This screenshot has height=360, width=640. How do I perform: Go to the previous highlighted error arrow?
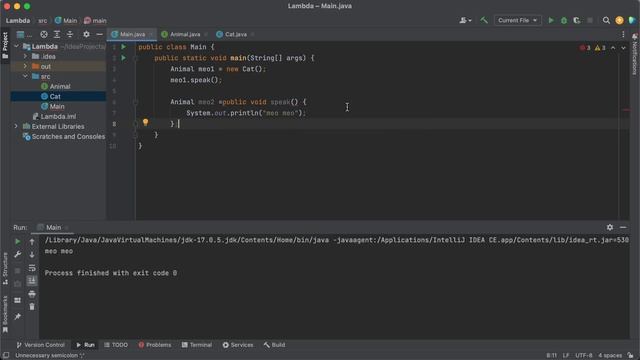(613, 48)
